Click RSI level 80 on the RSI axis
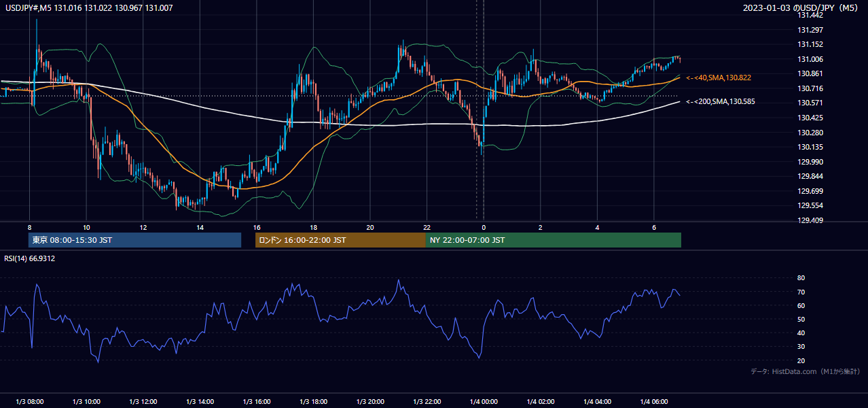Image resolution: width=868 pixels, height=408 pixels. coord(801,278)
